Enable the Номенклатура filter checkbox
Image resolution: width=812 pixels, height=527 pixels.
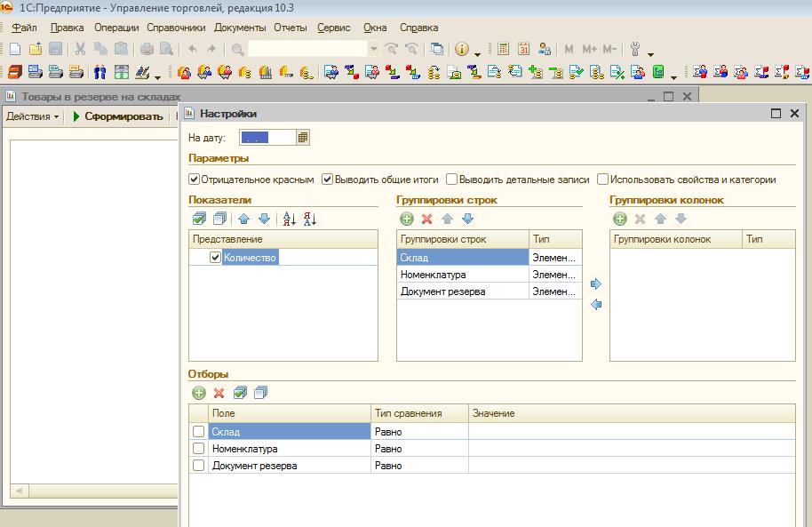pyautogui.click(x=198, y=448)
